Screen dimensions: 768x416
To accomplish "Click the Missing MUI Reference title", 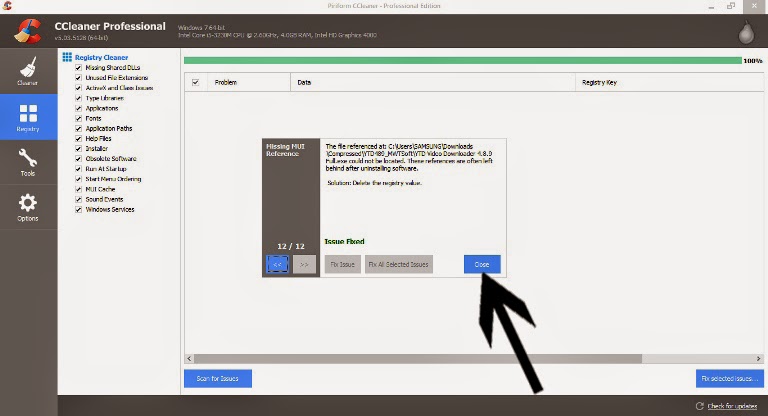I will pyautogui.click(x=285, y=150).
